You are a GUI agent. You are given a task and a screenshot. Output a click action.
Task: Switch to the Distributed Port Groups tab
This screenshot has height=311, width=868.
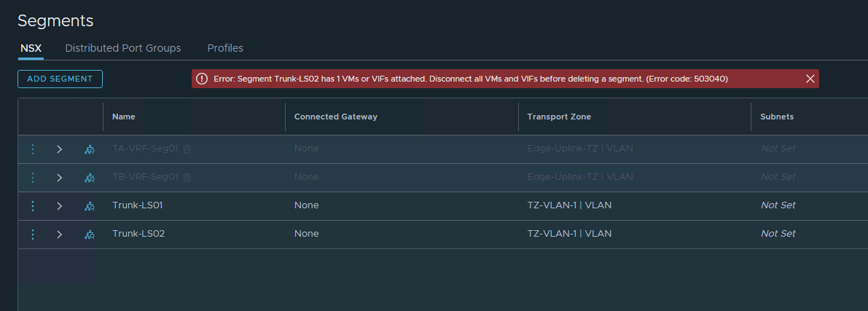click(123, 48)
